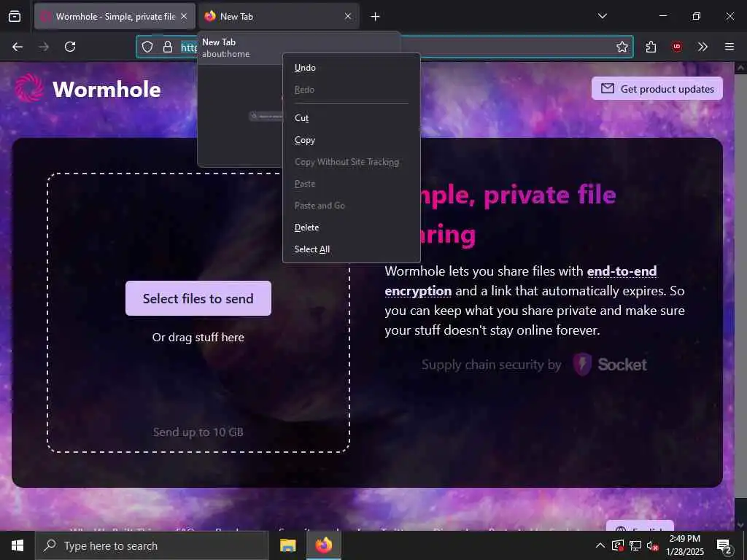Close the New Tab tab
This screenshot has height=560, width=747.
click(348, 16)
